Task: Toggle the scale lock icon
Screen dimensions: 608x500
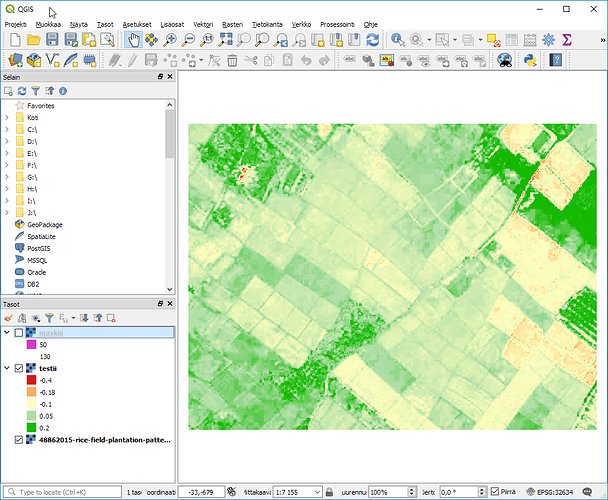Action: (x=329, y=492)
